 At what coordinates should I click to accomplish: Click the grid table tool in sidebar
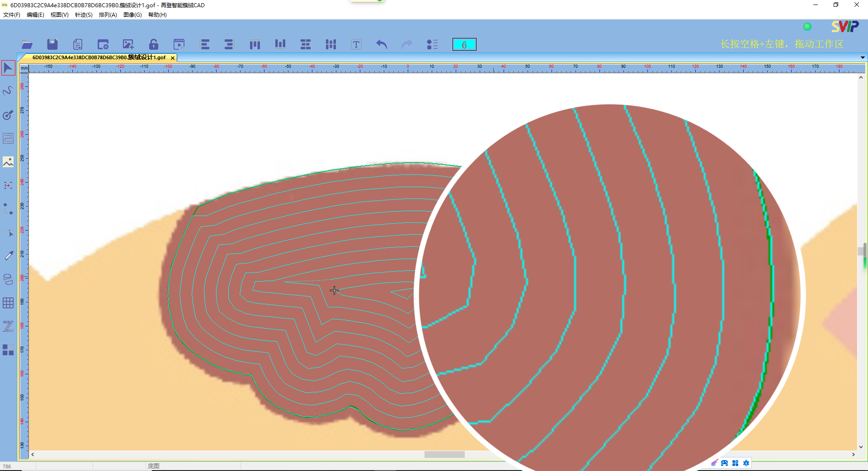[8, 303]
